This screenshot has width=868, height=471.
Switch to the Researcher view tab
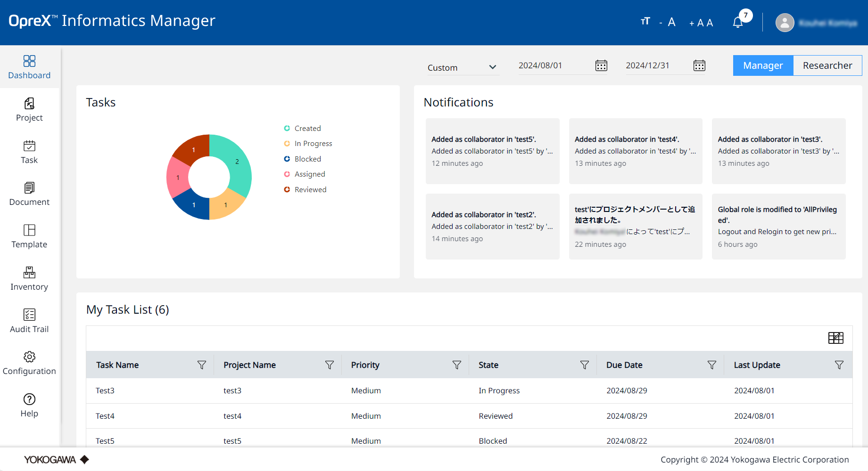click(827, 65)
